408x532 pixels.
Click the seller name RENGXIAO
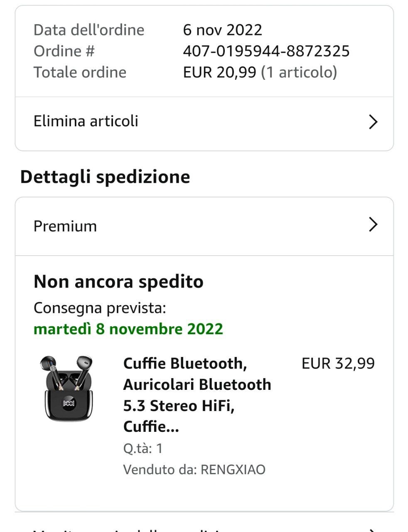(233, 470)
